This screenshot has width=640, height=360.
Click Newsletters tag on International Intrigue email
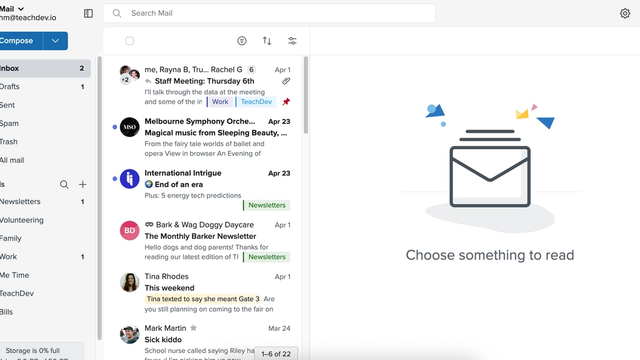click(267, 205)
